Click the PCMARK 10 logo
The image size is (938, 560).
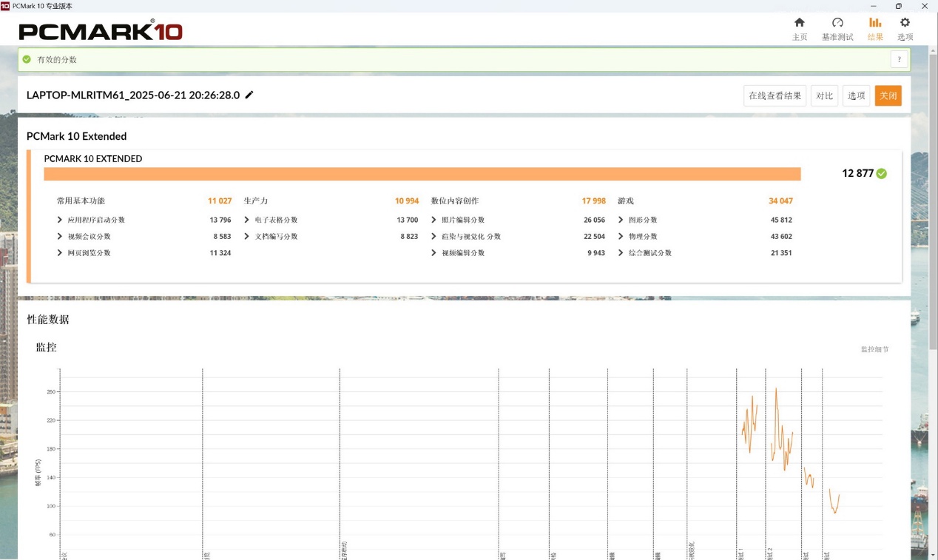click(x=101, y=31)
